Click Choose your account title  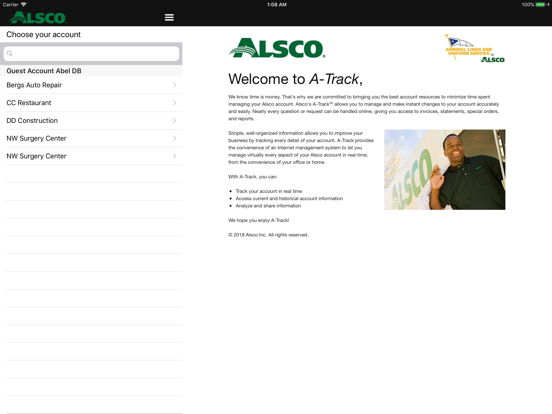coord(43,34)
